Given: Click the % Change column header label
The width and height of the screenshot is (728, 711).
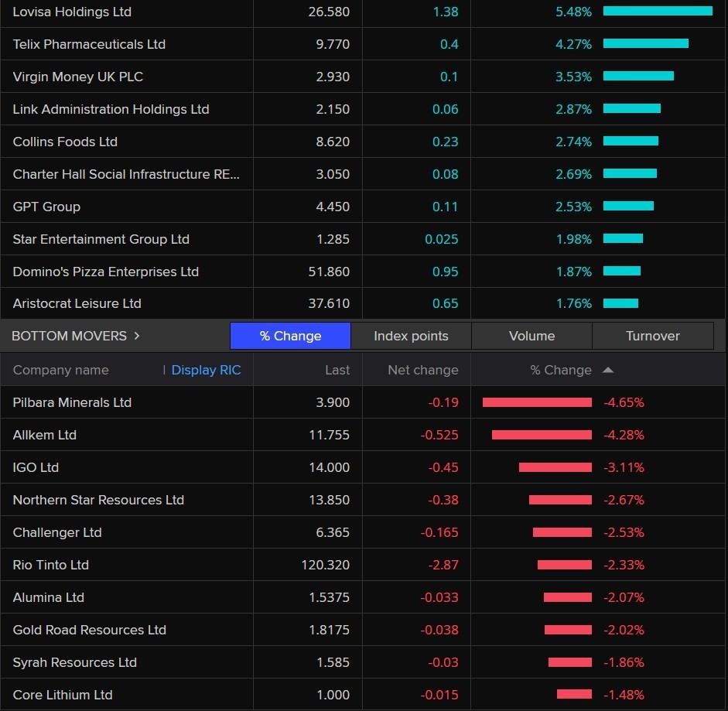Looking at the screenshot, I should [561, 370].
